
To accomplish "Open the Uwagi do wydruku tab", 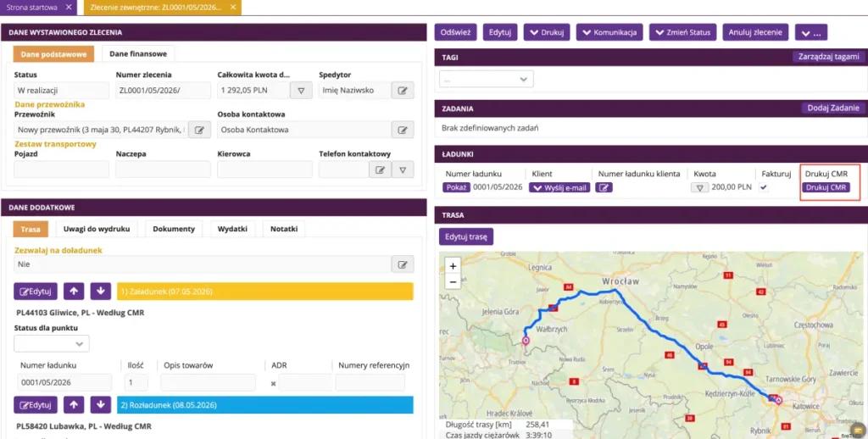I will [97, 229].
